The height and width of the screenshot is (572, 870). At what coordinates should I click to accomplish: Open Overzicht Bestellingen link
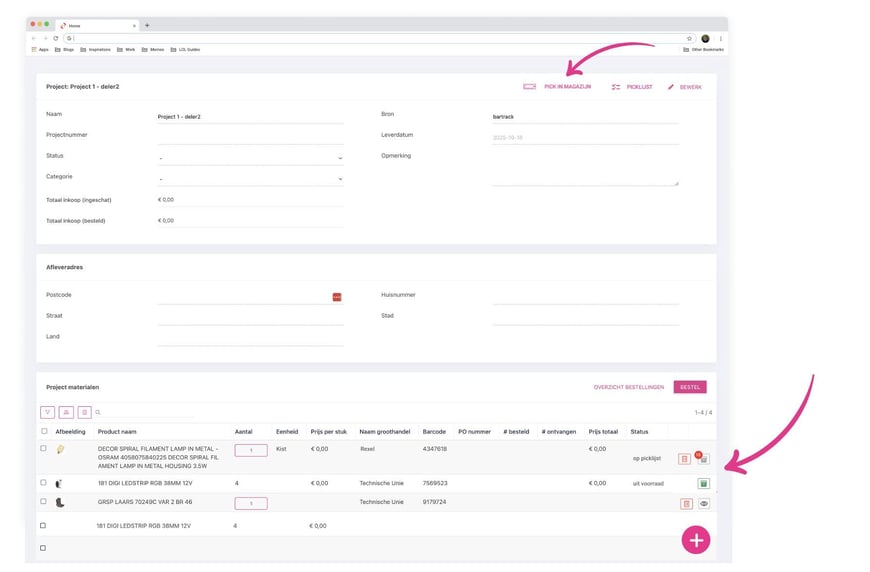628,387
